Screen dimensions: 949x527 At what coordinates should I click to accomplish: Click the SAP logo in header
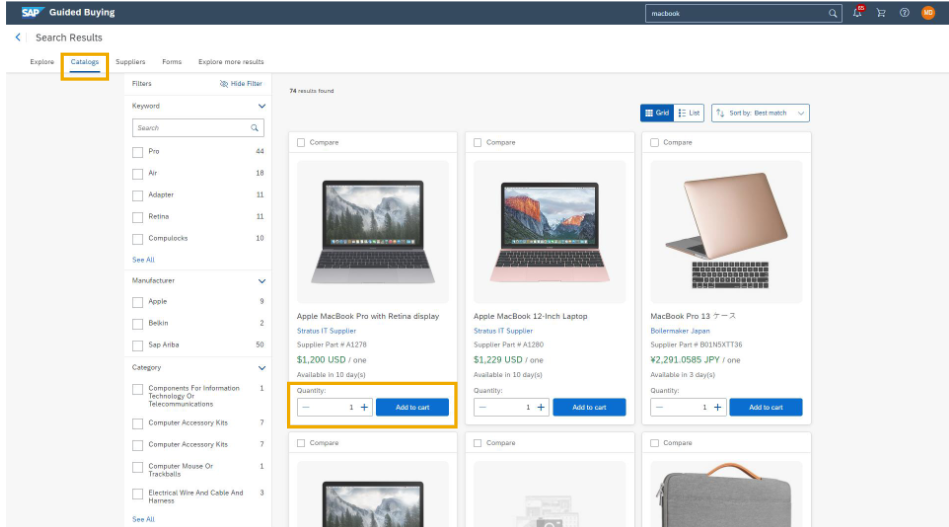pos(33,12)
